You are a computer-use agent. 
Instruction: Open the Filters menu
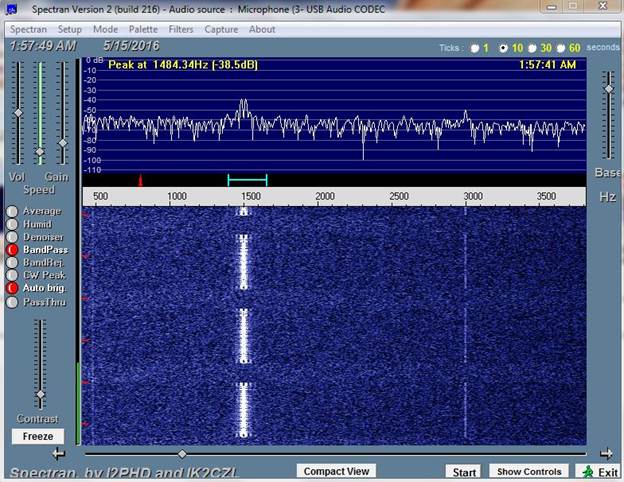[181, 29]
